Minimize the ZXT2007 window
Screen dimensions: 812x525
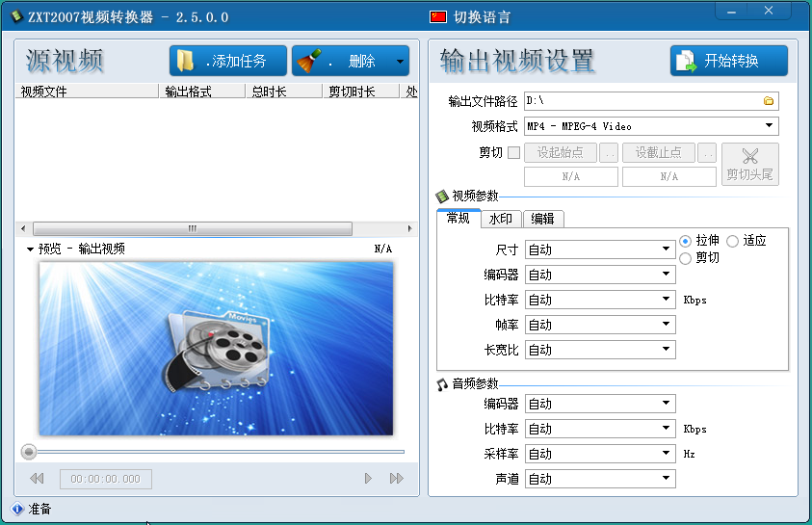(x=731, y=12)
